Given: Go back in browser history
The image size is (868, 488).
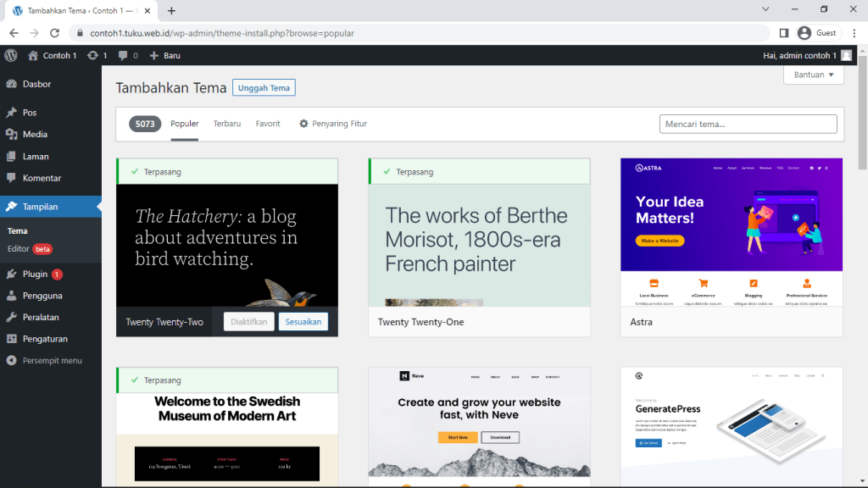Looking at the screenshot, I should coord(14,33).
